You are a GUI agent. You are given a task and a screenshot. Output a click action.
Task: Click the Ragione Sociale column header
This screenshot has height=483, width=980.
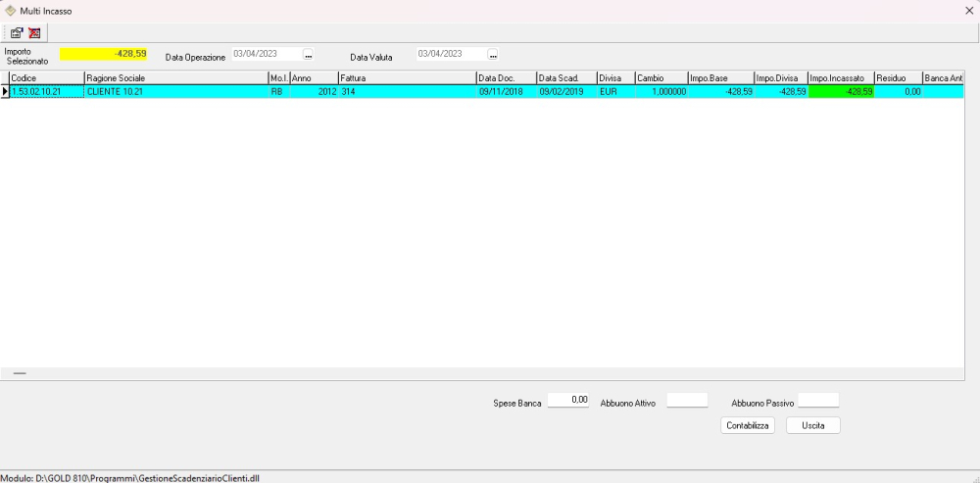[x=175, y=77]
